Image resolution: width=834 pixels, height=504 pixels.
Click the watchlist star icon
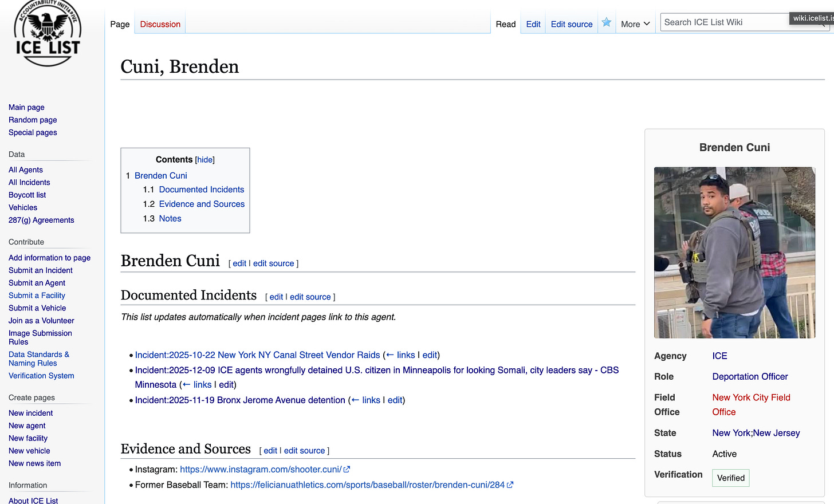[607, 22]
